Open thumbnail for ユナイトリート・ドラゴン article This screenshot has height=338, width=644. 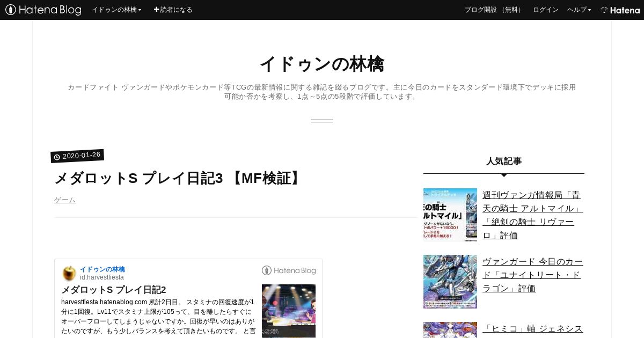(450, 282)
